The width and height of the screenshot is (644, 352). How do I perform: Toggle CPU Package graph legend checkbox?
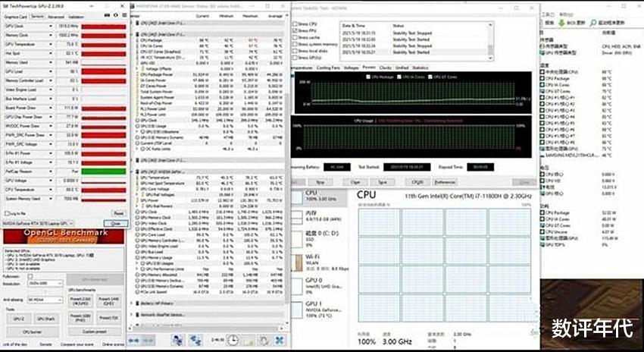point(367,77)
